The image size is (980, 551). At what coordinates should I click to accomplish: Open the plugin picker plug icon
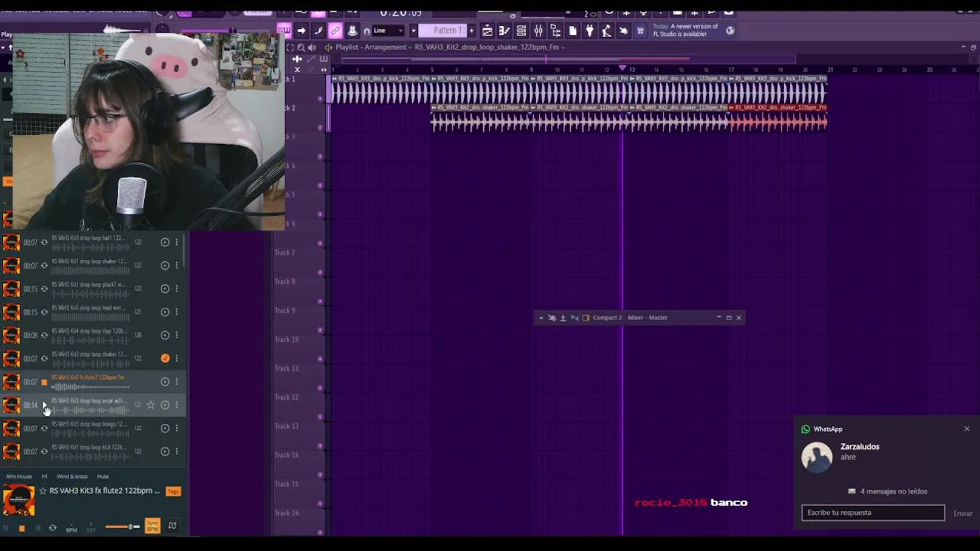click(x=590, y=31)
